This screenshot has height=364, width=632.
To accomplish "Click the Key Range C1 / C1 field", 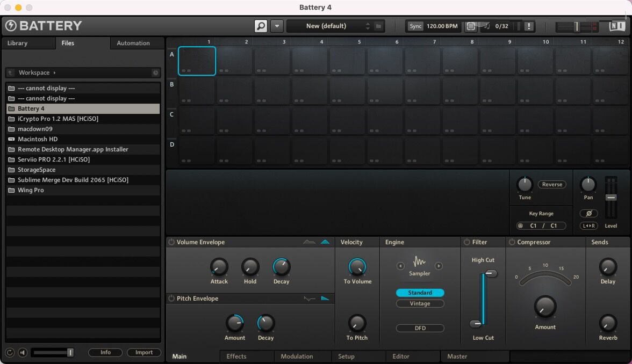I will pyautogui.click(x=541, y=226).
